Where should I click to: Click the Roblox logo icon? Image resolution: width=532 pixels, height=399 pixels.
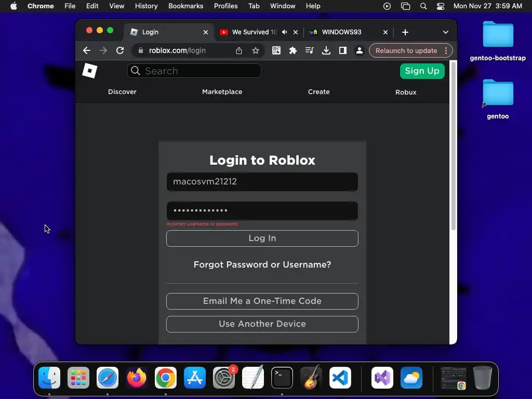point(89,71)
